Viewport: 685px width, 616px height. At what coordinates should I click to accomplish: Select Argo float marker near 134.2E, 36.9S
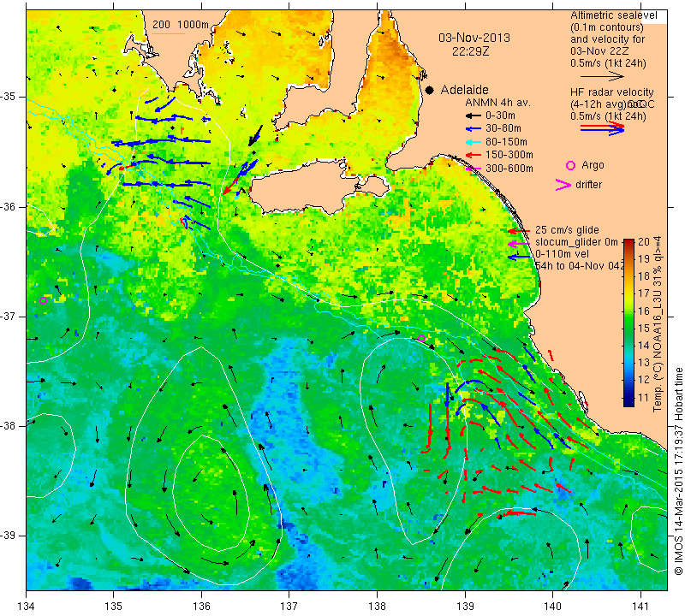43,300
